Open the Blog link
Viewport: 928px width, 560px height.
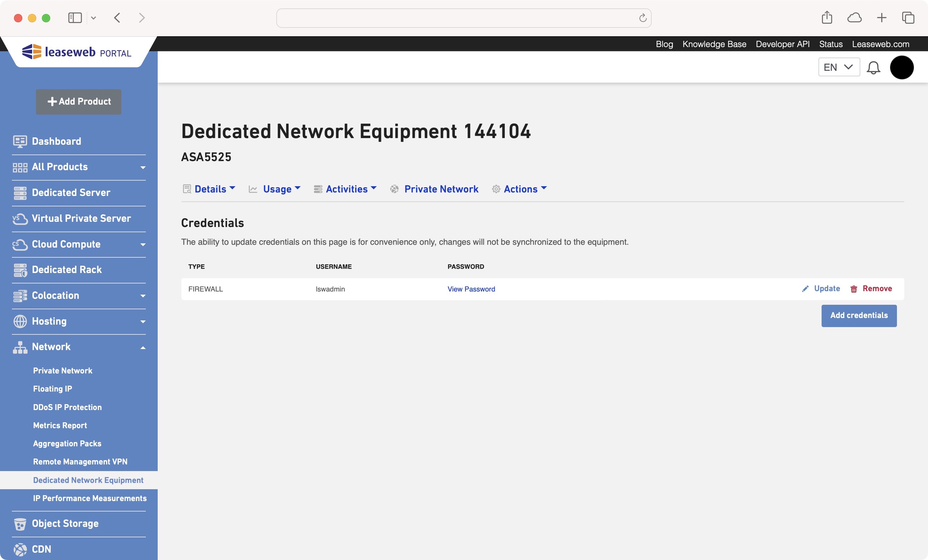pyautogui.click(x=664, y=44)
